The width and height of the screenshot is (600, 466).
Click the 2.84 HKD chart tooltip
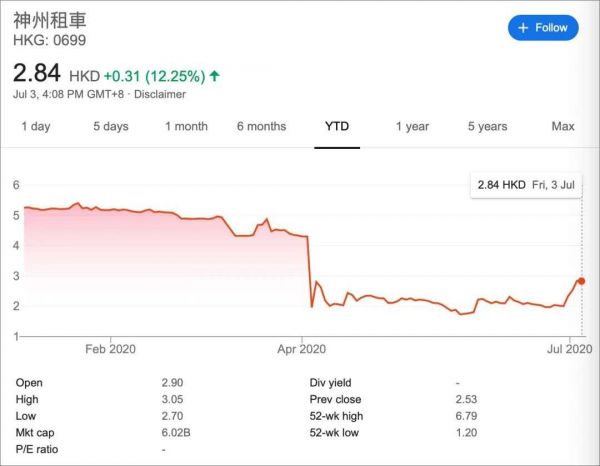click(524, 185)
